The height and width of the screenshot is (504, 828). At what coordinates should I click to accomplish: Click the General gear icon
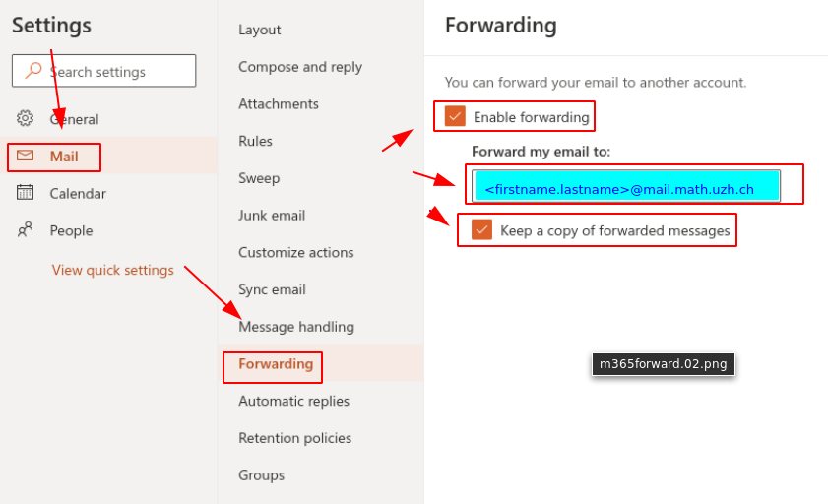[26, 119]
